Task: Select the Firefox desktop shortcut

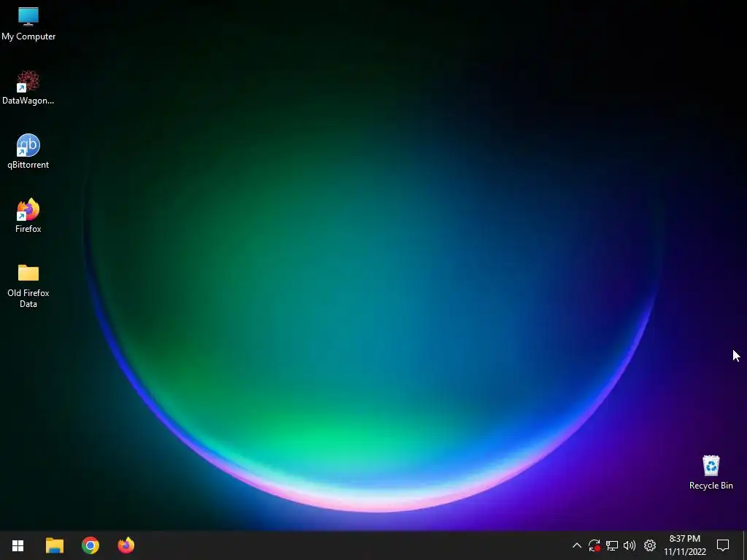Action: click(x=28, y=216)
